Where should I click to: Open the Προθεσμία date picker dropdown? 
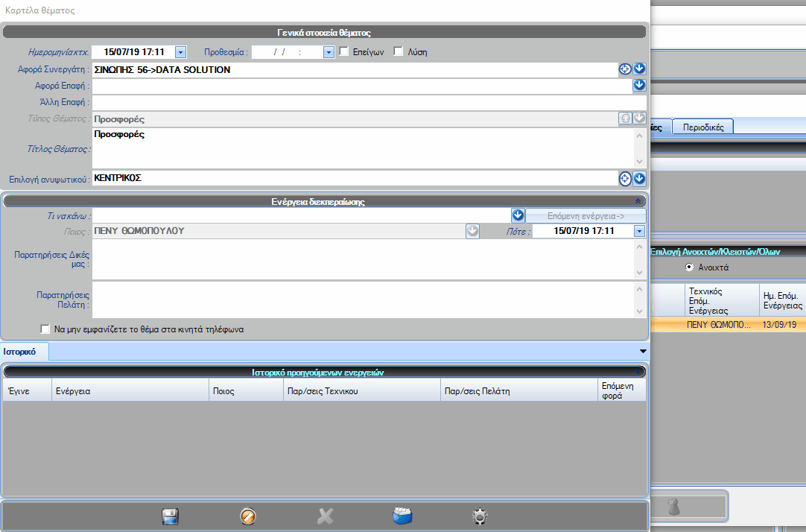(x=329, y=51)
